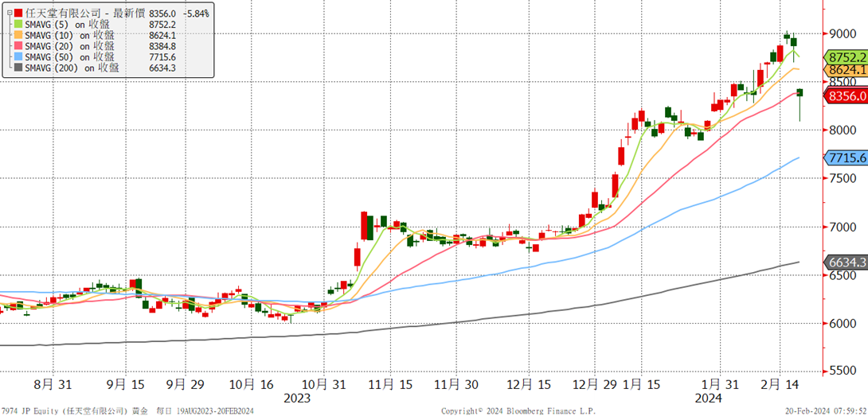
Task: Click the red 8356.0 price tag on axis
Action: click(x=845, y=95)
